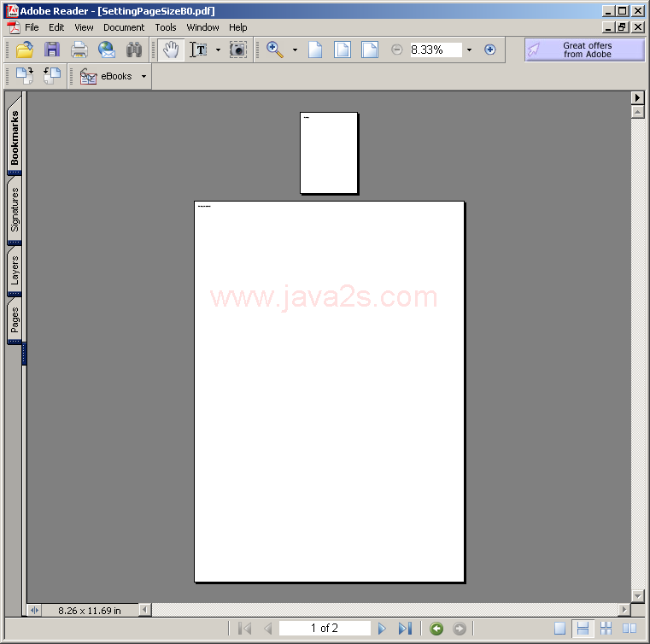Open the View menu
650x644 pixels.
pos(84,27)
